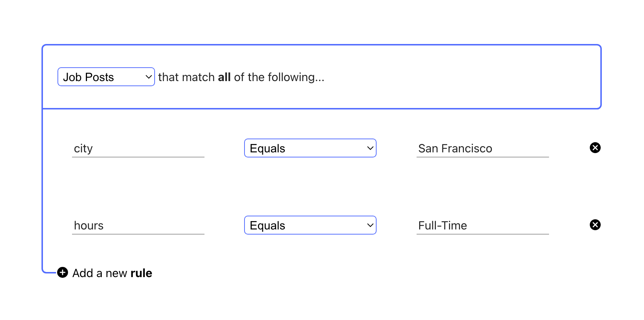Open the Job Posts dropdown
The image size is (644, 320).
(106, 77)
